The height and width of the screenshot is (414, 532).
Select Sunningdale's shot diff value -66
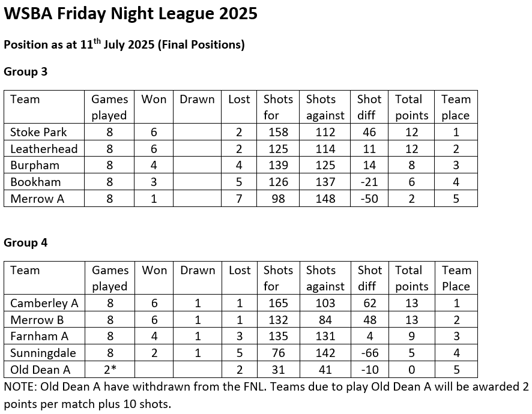click(368, 353)
